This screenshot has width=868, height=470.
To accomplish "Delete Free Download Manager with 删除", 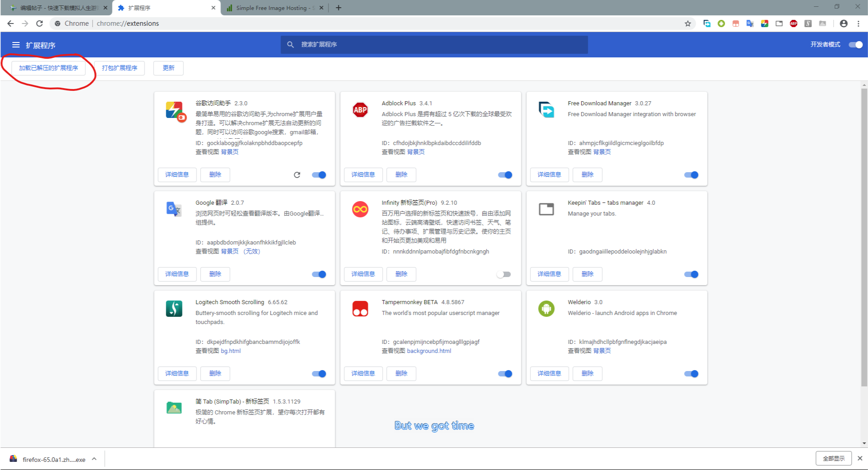I will point(587,175).
